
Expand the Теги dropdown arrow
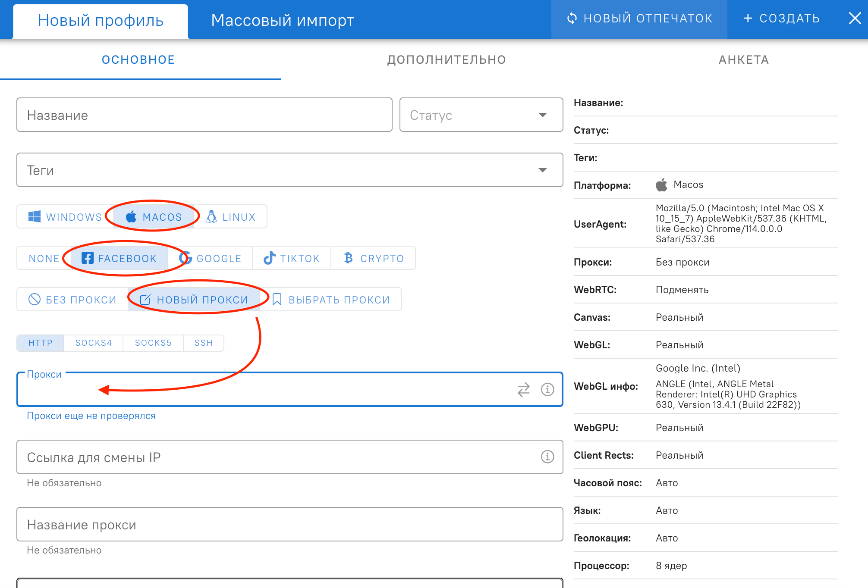tap(542, 170)
